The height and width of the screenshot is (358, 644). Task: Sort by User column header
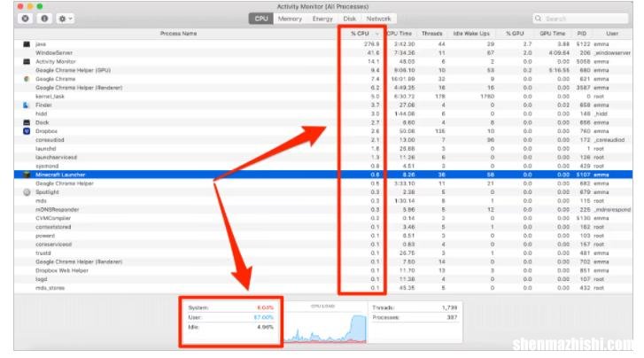[x=612, y=34]
